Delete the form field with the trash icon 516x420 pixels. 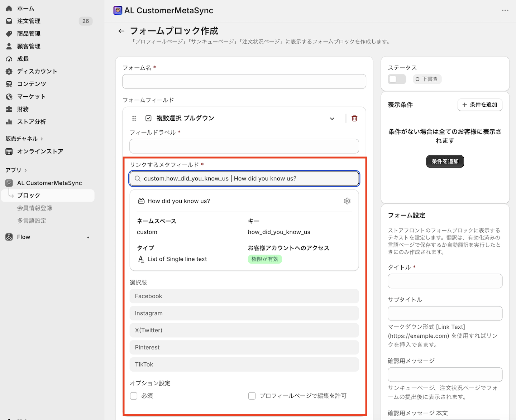354,118
